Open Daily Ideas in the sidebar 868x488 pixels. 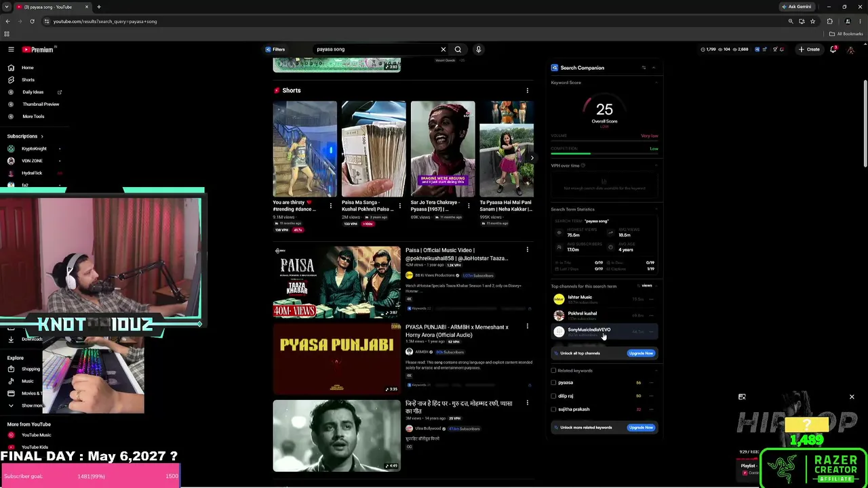coord(33,92)
